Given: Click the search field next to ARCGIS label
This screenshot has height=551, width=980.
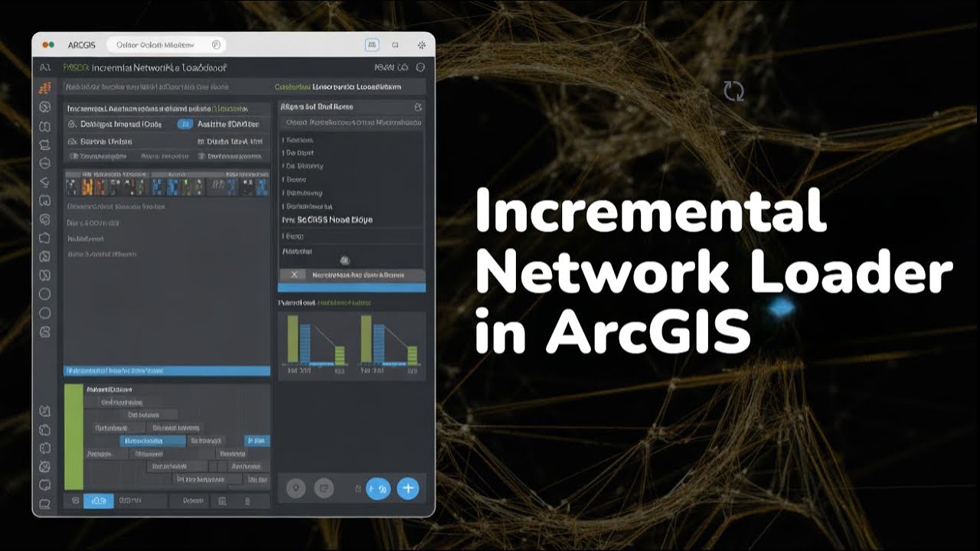Looking at the screenshot, I should click(165, 45).
